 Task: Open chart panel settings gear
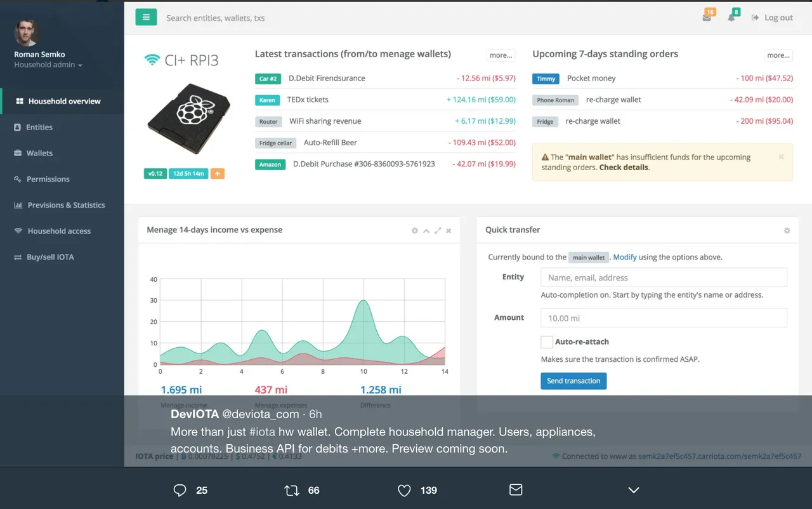coord(415,230)
